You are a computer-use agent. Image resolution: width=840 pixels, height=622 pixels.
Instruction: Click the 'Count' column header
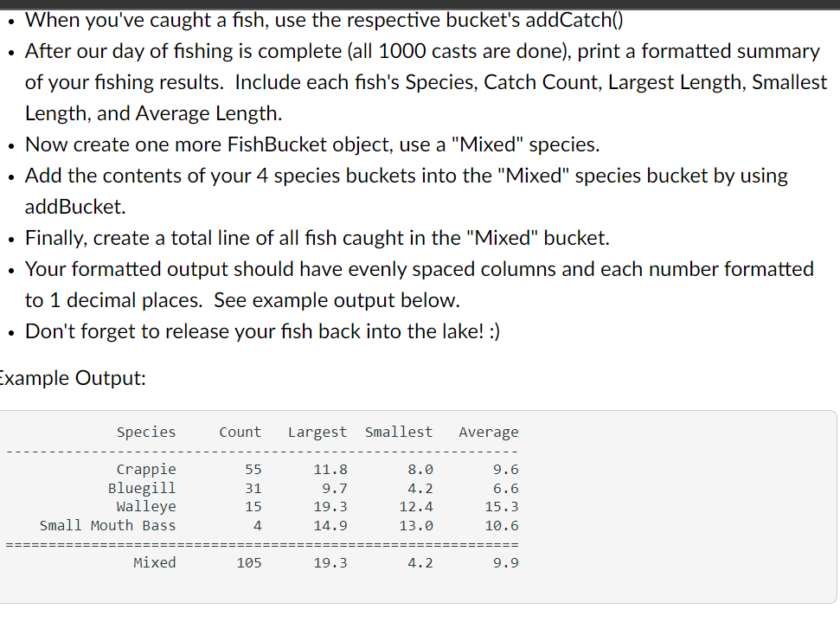pos(240,432)
